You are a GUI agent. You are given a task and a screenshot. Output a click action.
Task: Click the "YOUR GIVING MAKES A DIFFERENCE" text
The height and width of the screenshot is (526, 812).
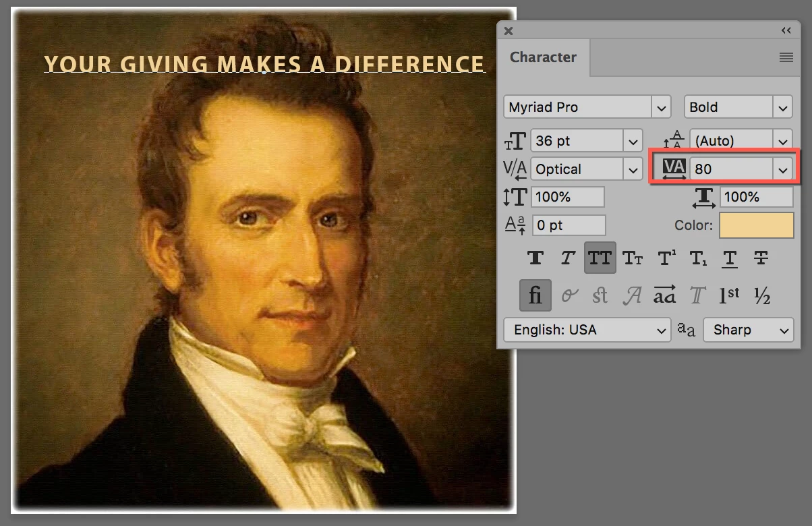pyautogui.click(x=264, y=64)
